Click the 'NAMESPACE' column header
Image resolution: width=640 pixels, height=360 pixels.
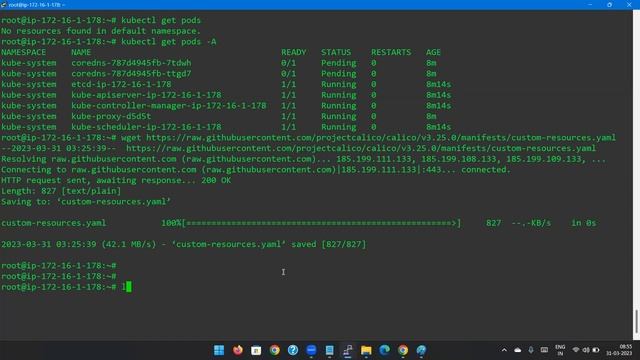point(23,52)
